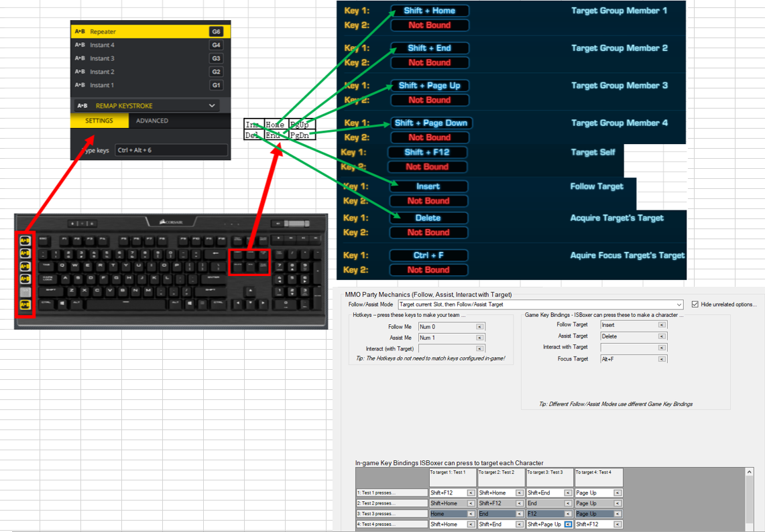Select the Instant 3 action row
The height and width of the screenshot is (532, 765).
[150, 58]
